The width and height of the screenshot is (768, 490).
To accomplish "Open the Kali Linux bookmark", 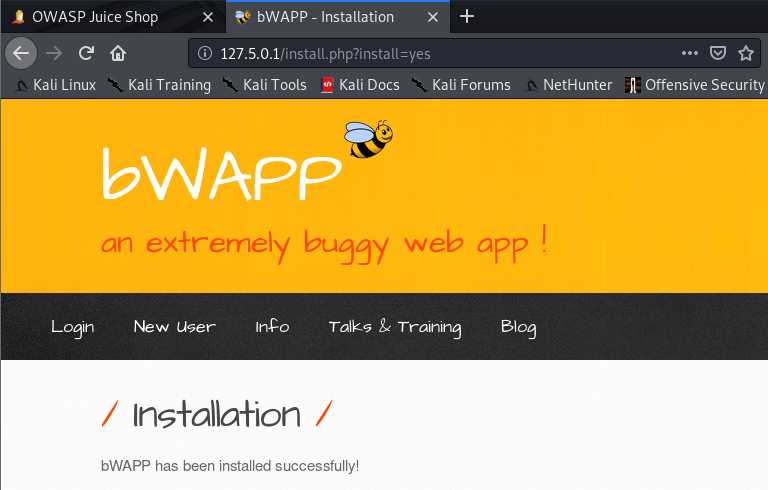I will pyautogui.click(x=55, y=85).
